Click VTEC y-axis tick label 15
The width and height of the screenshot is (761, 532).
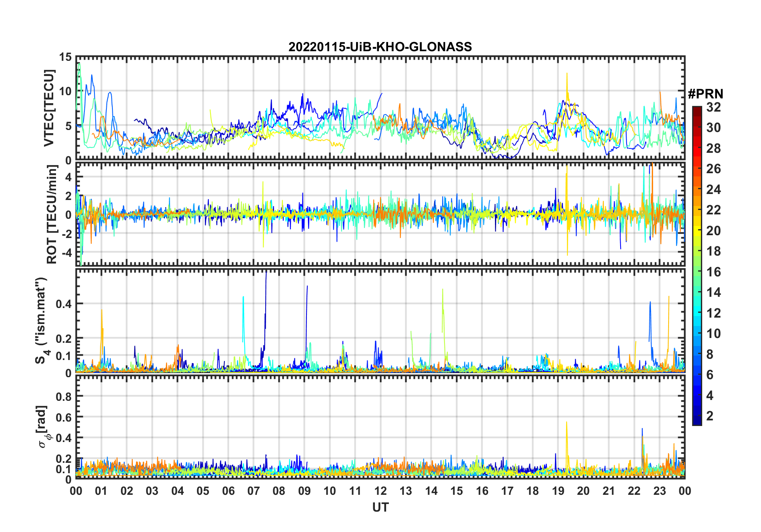tap(66, 57)
